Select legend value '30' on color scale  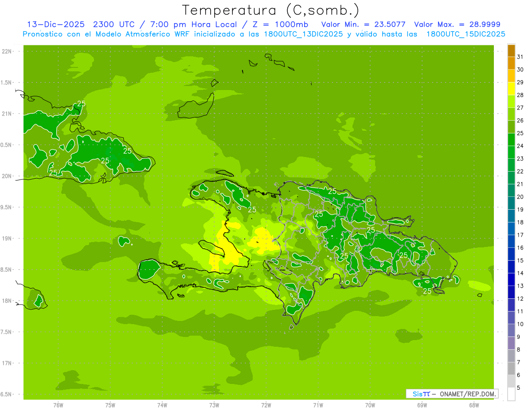(520, 70)
